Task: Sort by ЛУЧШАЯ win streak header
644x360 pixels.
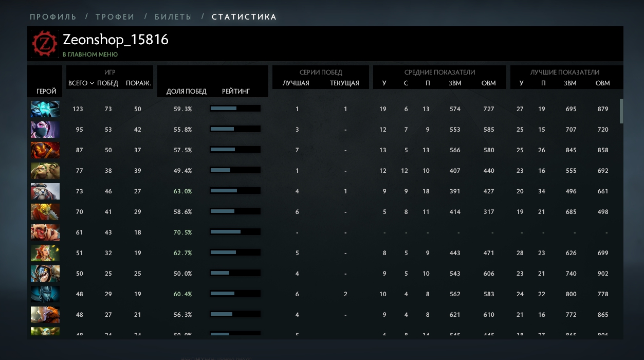Action: click(296, 83)
